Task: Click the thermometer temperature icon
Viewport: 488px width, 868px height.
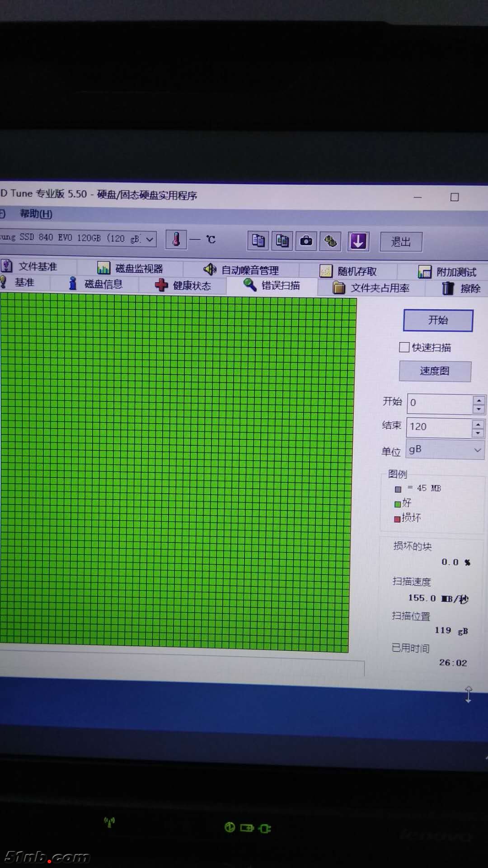Action: tap(176, 239)
